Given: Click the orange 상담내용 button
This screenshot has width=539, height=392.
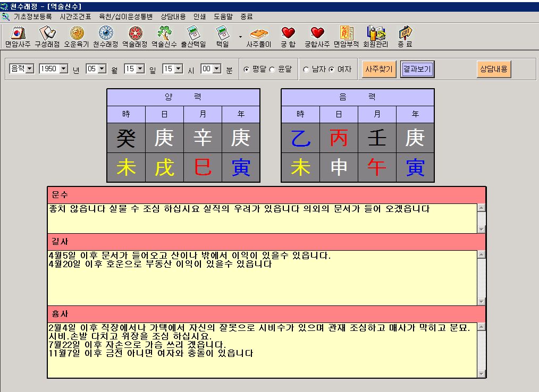Looking at the screenshot, I should pyautogui.click(x=494, y=69).
